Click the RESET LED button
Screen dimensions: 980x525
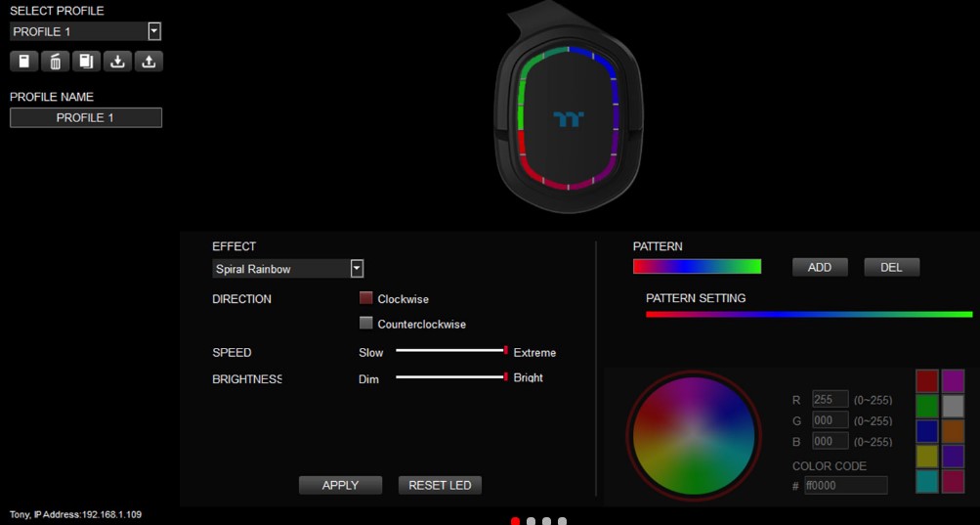point(440,485)
